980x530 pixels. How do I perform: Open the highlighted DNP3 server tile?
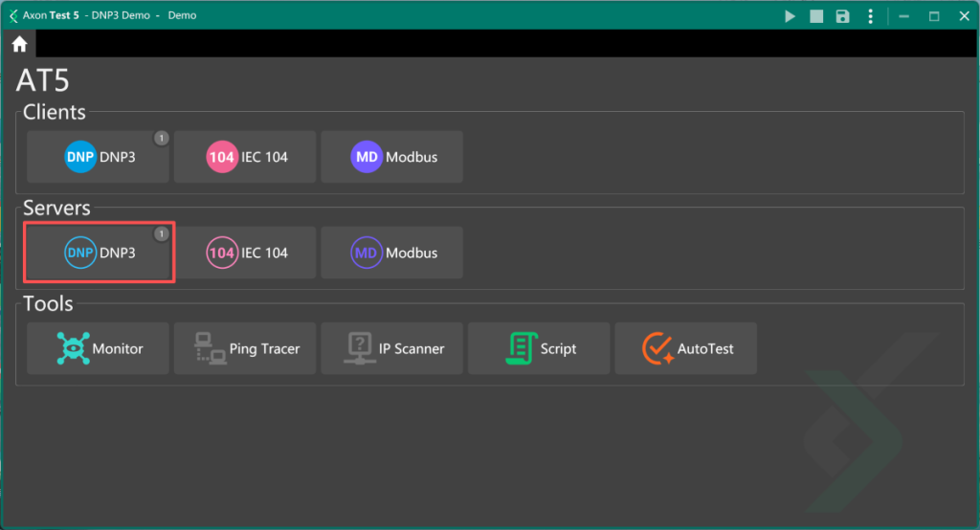click(x=99, y=253)
